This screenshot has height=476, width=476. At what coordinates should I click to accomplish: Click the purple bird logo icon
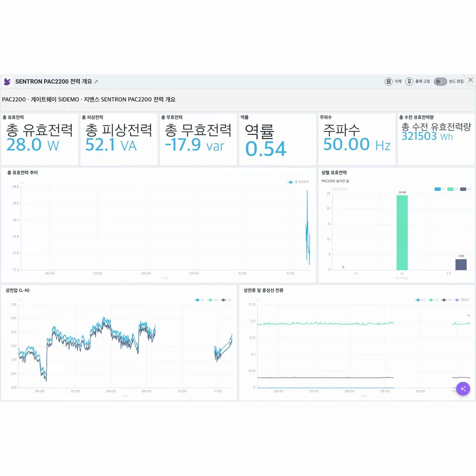click(x=7, y=82)
